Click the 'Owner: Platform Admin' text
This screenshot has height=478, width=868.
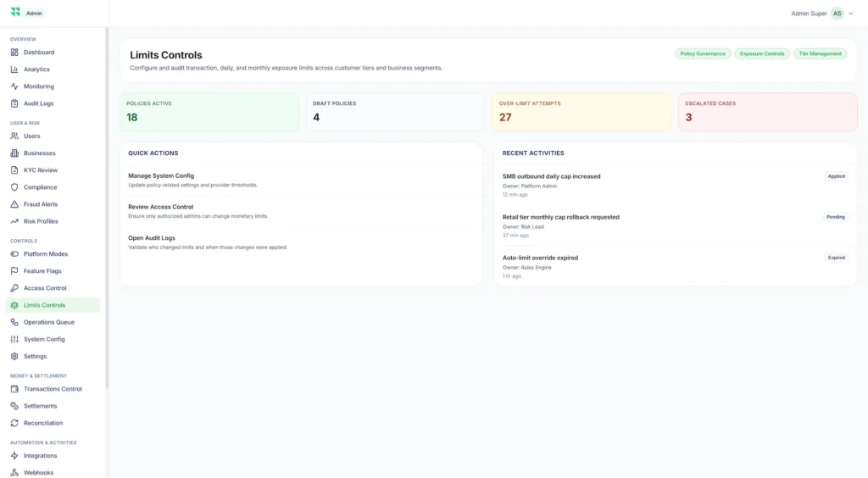point(530,186)
